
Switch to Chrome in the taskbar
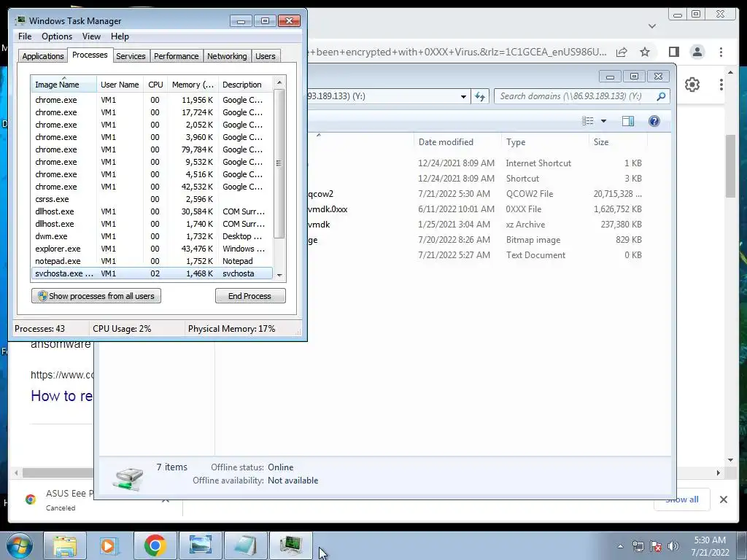(155, 545)
